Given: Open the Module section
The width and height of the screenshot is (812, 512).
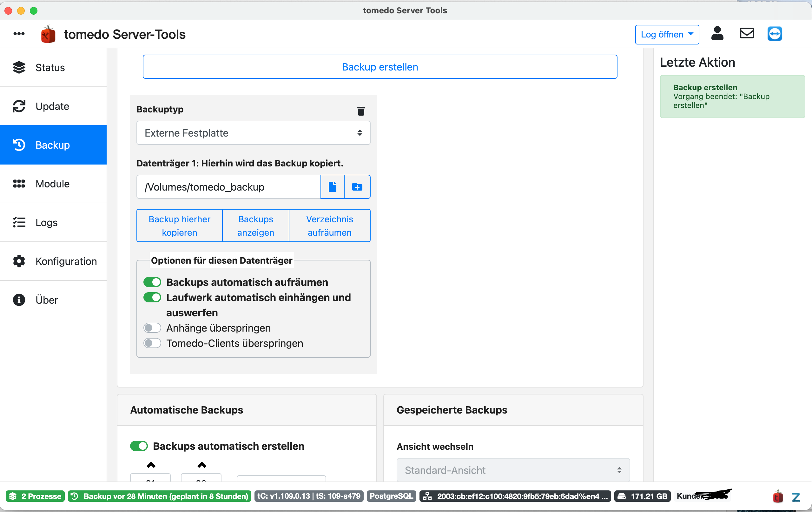Looking at the screenshot, I should click(53, 184).
